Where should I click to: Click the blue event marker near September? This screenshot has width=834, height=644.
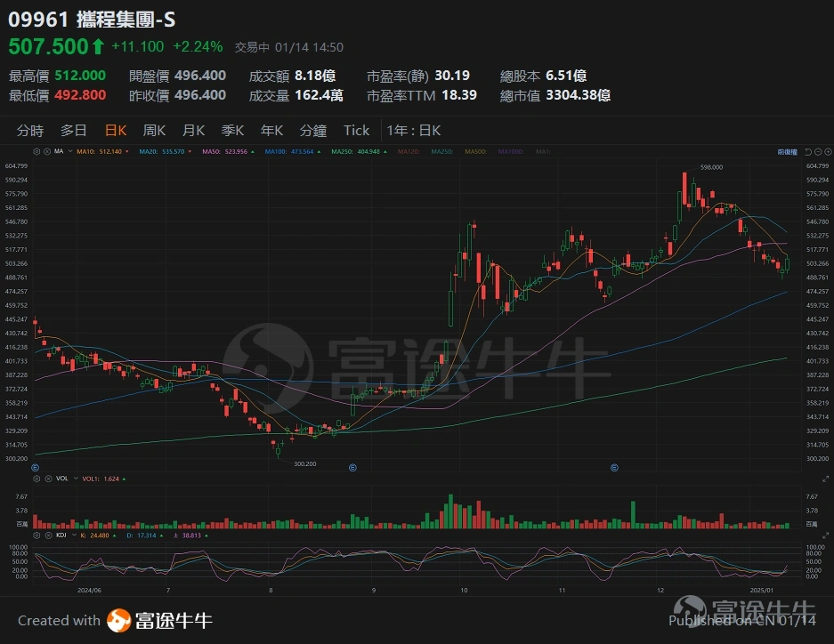(x=352, y=468)
